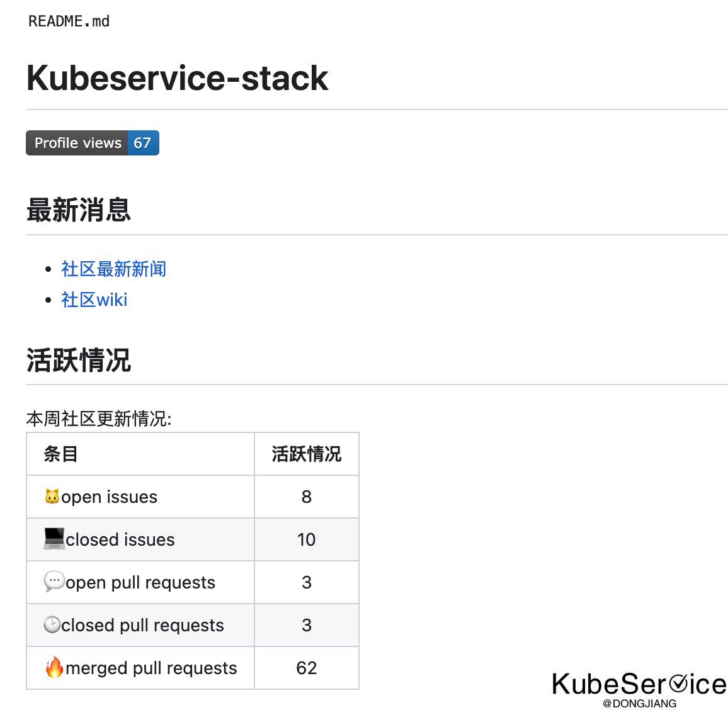Click the 活跃情况 table column header

click(307, 454)
